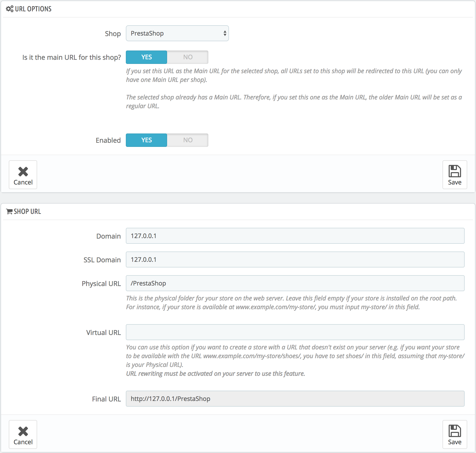Viewport: 476px width, 453px height.
Task: Click the 'Enabled' label
Action: (108, 140)
